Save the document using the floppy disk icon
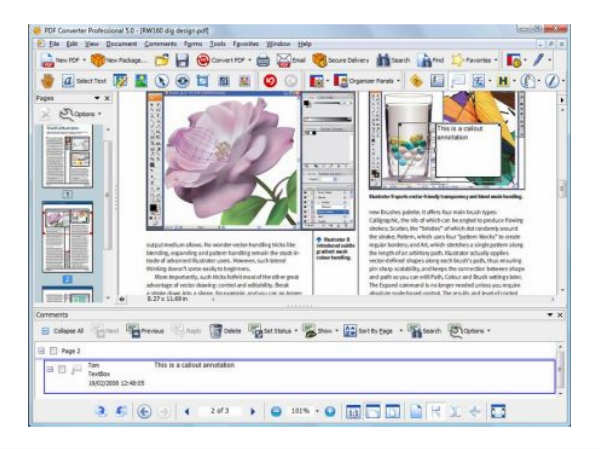This screenshot has height=450, width=600. [182, 60]
